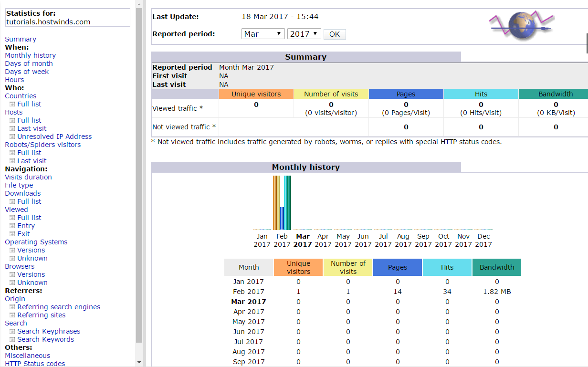Click the Unresolved IP Address icon
This screenshot has height=367, width=588.
coord(13,136)
